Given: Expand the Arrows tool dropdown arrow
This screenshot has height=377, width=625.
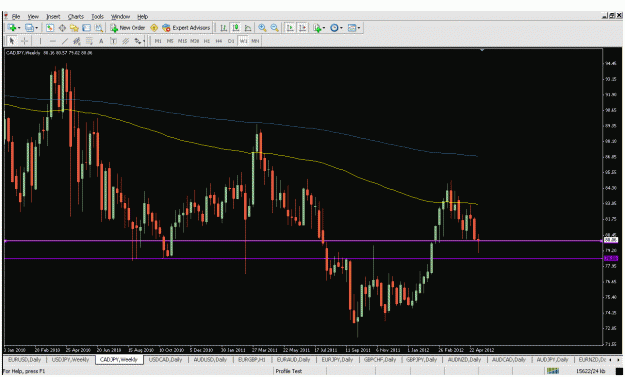Looking at the screenshot, I should click(x=143, y=41).
